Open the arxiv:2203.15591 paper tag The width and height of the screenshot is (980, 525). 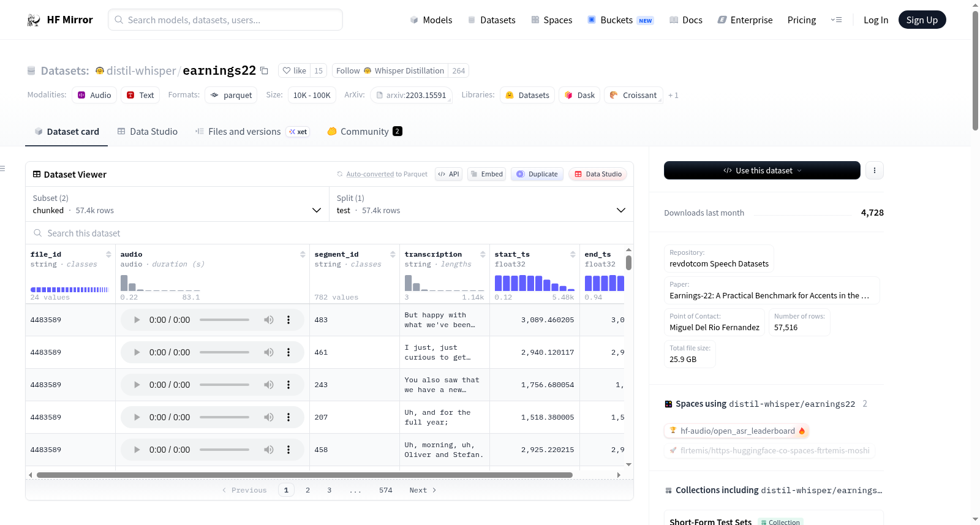pyautogui.click(x=411, y=96)
